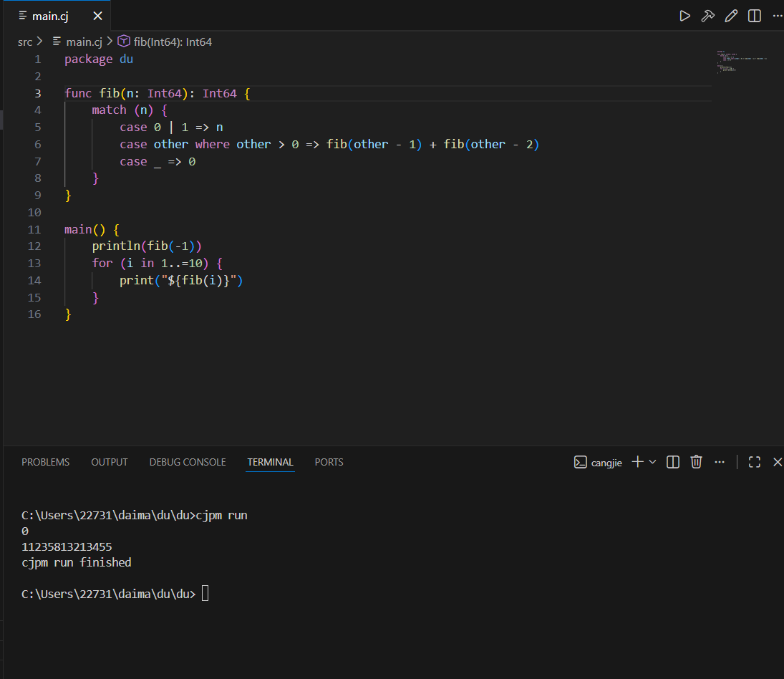Switch to the OUTPUT panel tab
Screen dimensions: 784x679
coord(110,462)
